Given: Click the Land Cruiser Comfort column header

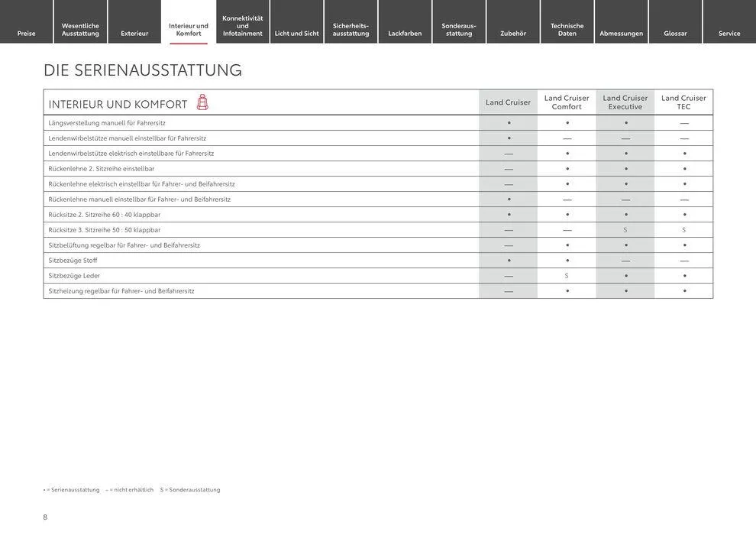Looking at the screenshot, I should click(567, 102).
